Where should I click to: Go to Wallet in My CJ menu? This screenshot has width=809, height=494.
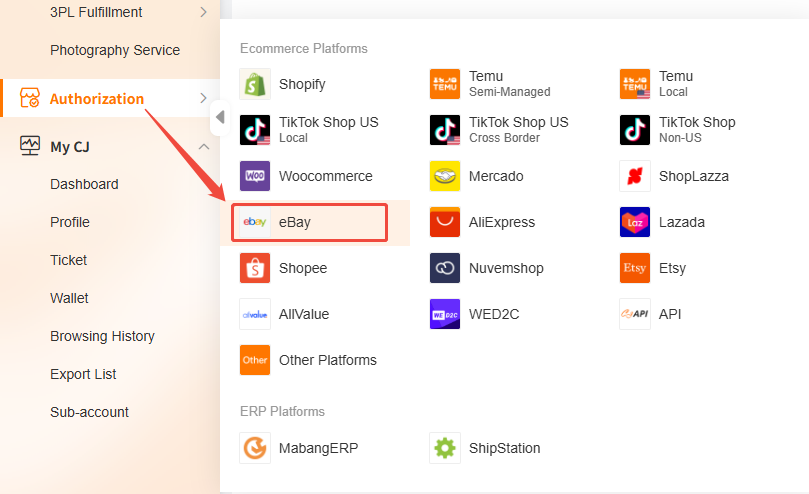pos(69,298)
